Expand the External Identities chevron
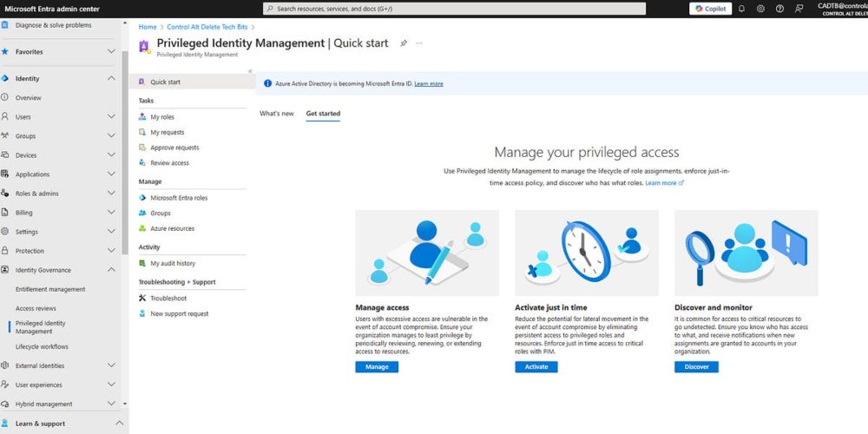Image resolution: width=868 pixels, height=434 pixels. [111, 365]
